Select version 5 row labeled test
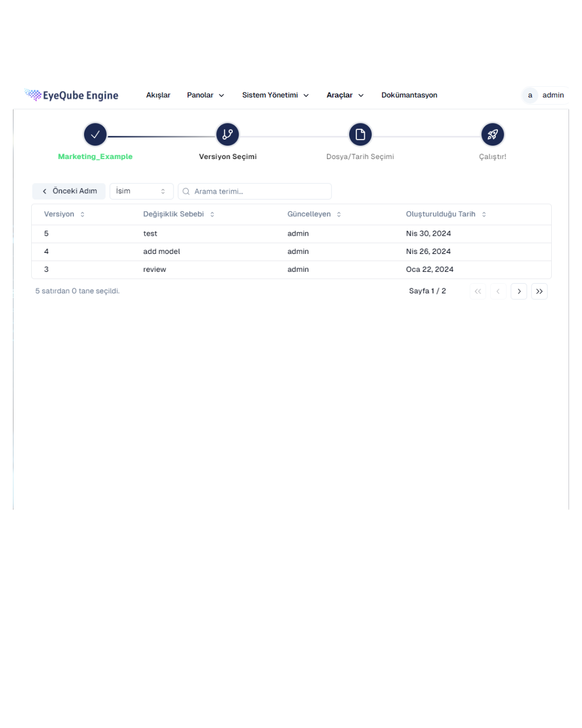582x728 pixels. tap(150, 233)
